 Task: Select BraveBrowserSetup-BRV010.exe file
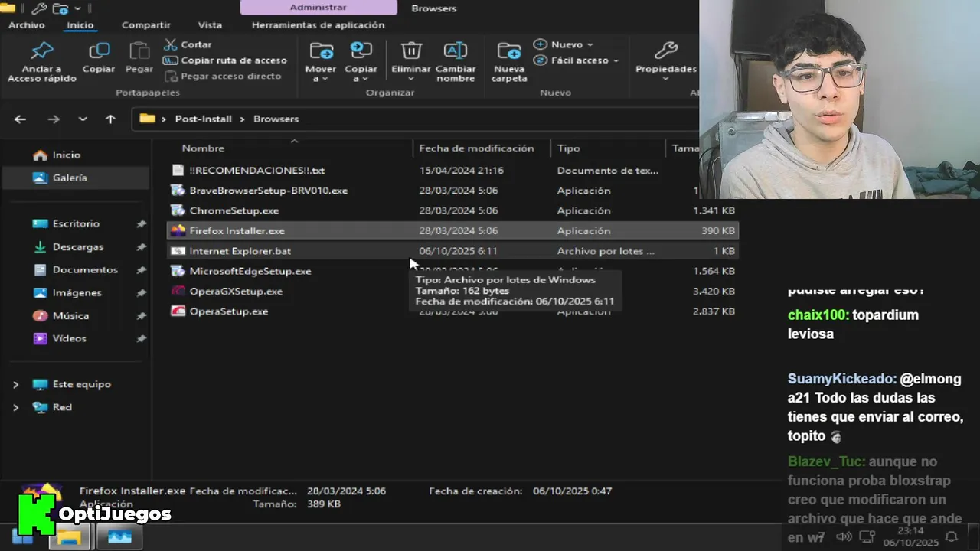(268, 191)
